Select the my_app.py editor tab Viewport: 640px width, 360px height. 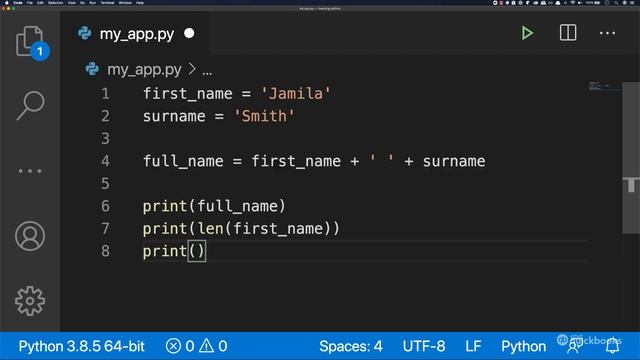(136, 33)
